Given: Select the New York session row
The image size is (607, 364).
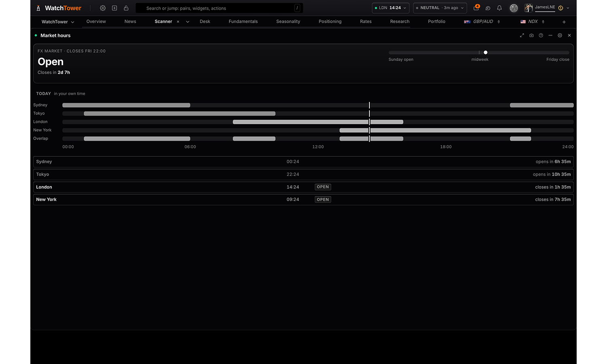Looking at the screenshot, I should pyautogui.click(x=303, y=199).
